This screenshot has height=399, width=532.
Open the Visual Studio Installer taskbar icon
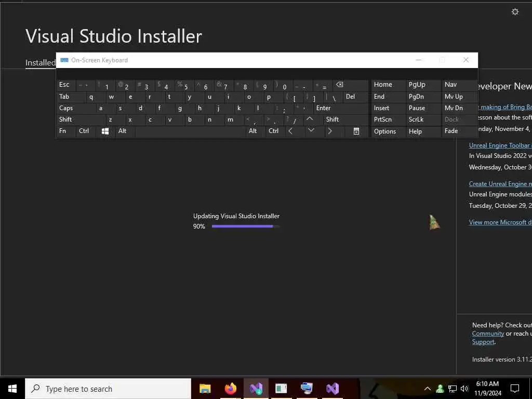[x=256, y=389]
